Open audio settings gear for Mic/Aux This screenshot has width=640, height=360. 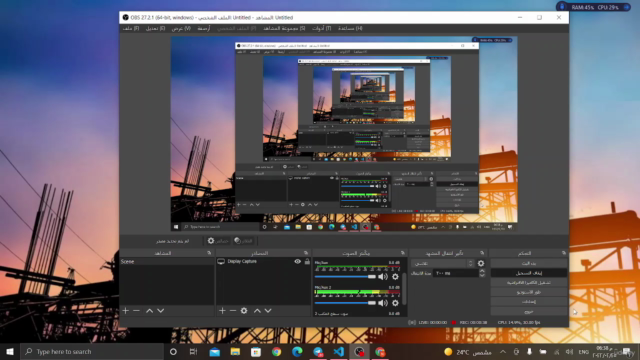pyautogui.click(x=395, y=277)
